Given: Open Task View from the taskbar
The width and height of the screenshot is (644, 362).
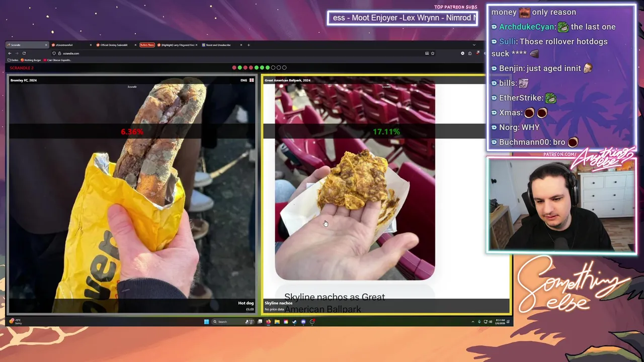Looking at the screenshot, I should [x=260, y=321].
